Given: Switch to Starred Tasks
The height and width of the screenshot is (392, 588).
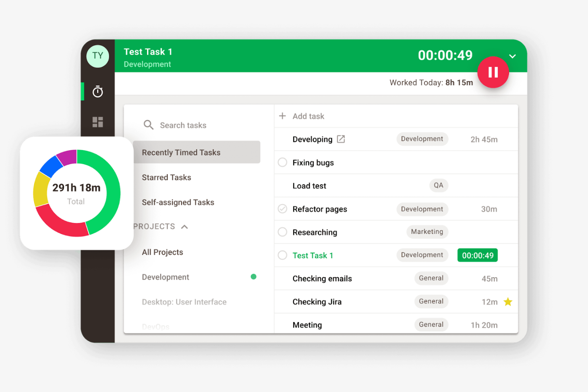Looking at the screenshot, I should pos(166,177).
